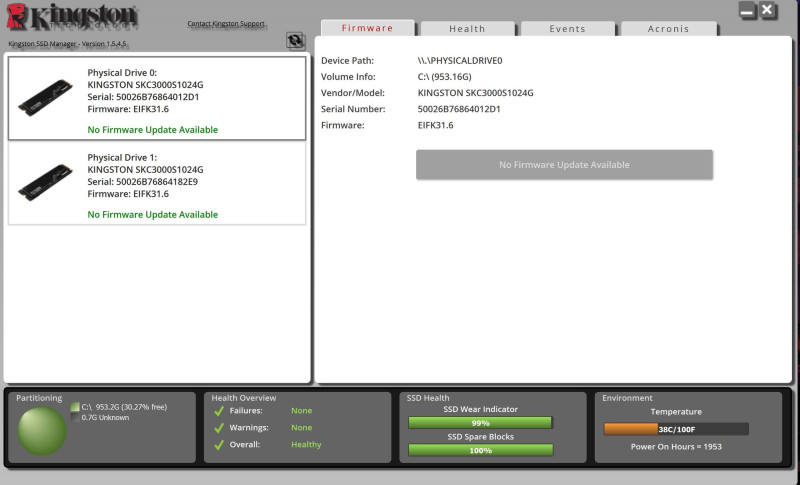Click Volume Info value C:\ (953.16G)
The image size is (800, 485).
click(444, 77)
